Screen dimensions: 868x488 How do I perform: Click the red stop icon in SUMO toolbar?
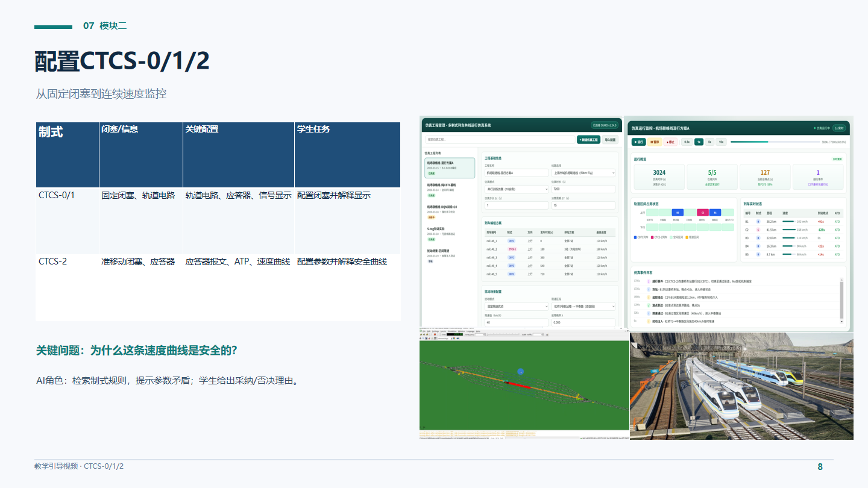(435, 334)
